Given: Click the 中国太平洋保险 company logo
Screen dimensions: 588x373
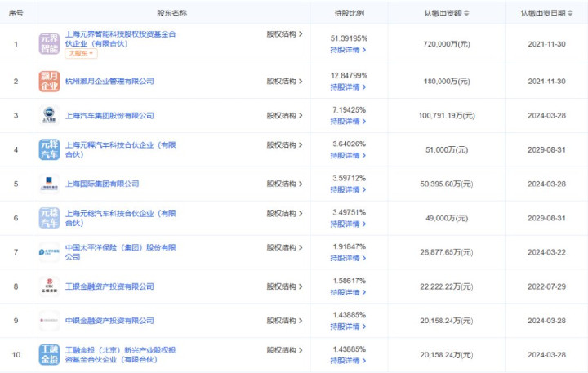Looking at the screenshot, I should (x=49, y=252).
